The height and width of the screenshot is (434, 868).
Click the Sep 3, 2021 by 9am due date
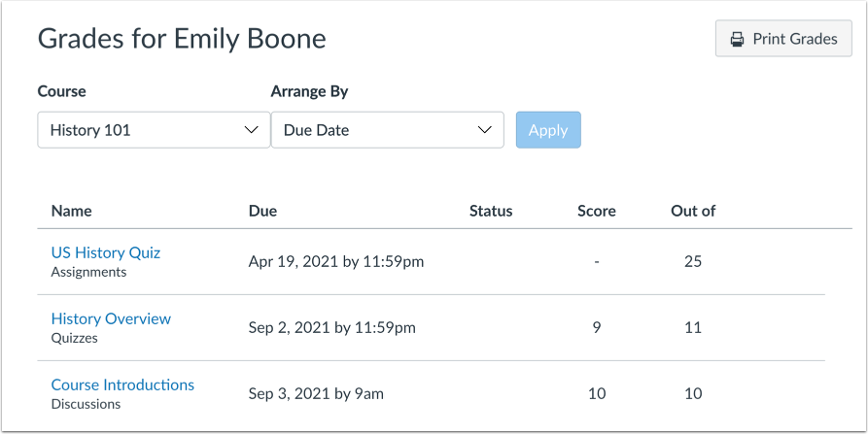click(318, 394)
